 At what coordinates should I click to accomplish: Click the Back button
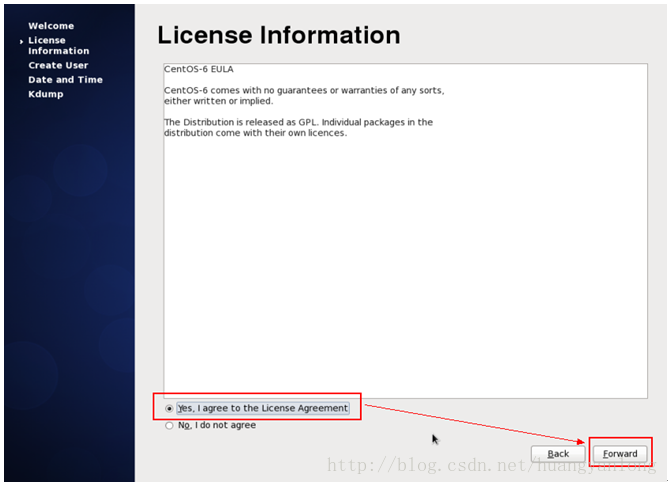[x=558, y=454]
